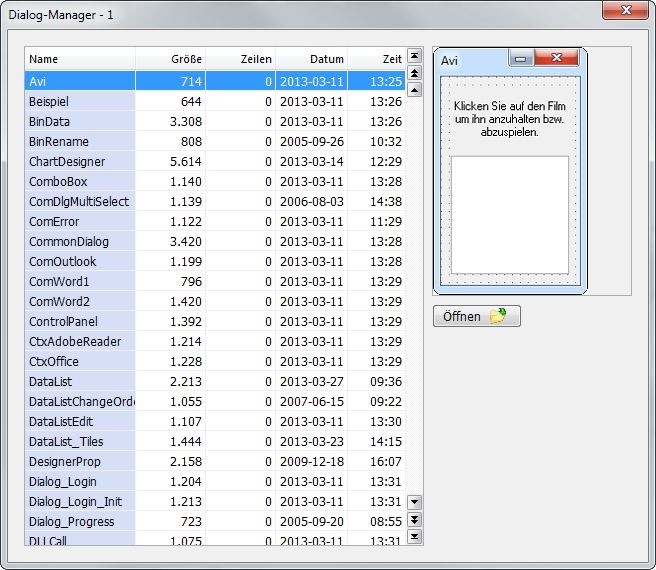Screen dimensions: 656x570
Task: Select the Beispiel entry in the list
Action: 80,101
